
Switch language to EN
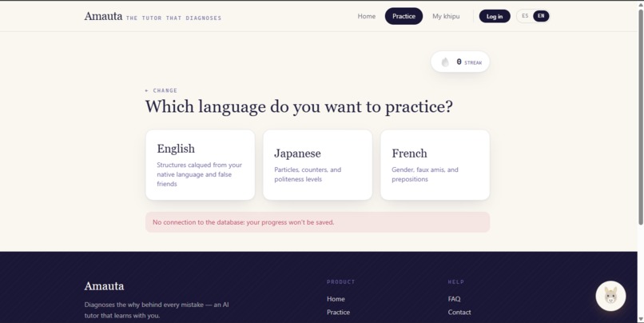pyautogui.click(x=541, y=16)
